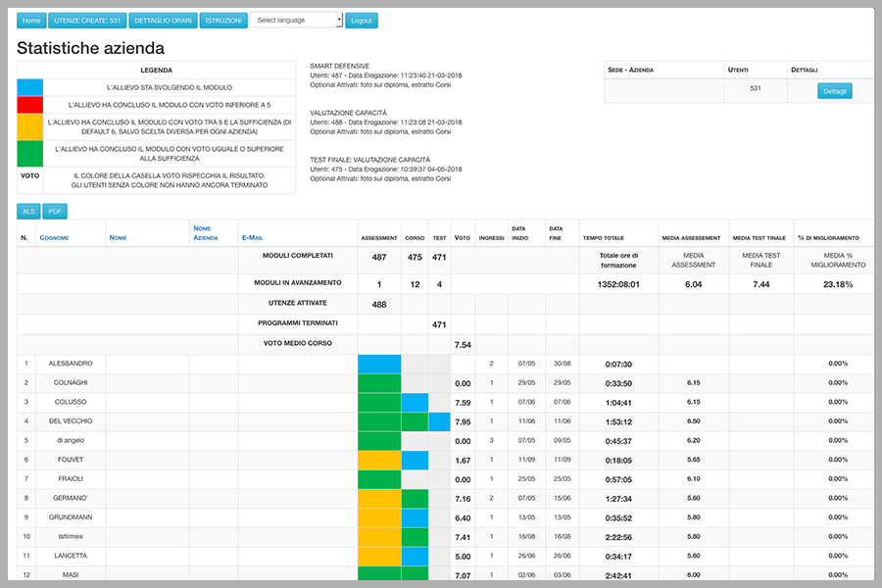
Task: Sort table by E-Mail column
Action: (x=252, y=237)
